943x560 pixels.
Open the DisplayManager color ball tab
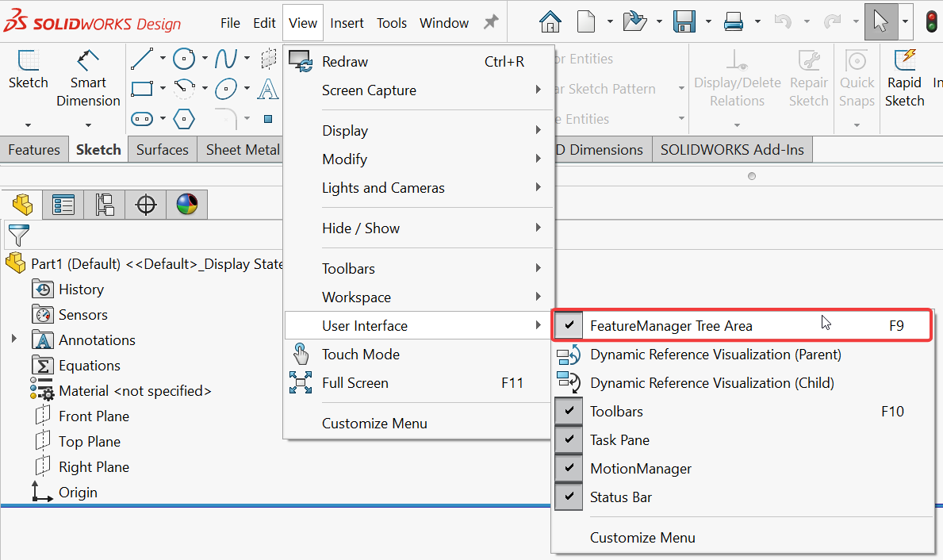coord(187,205)
